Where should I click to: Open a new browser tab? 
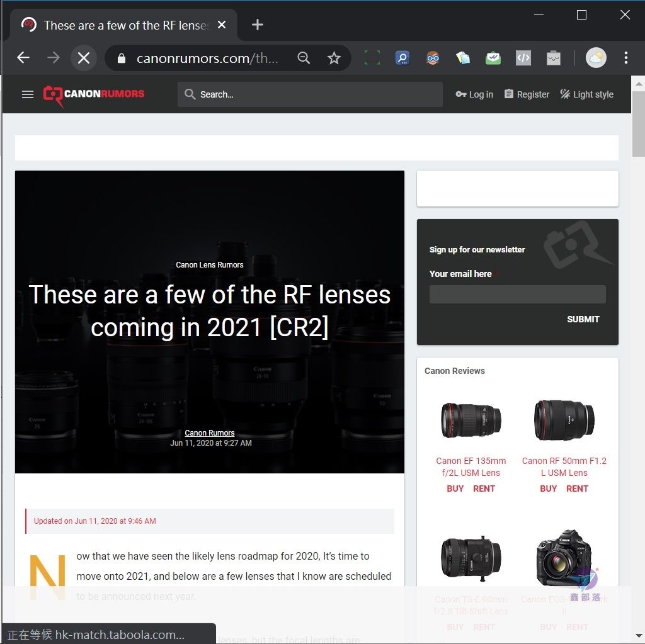click(x=258, y=25)
